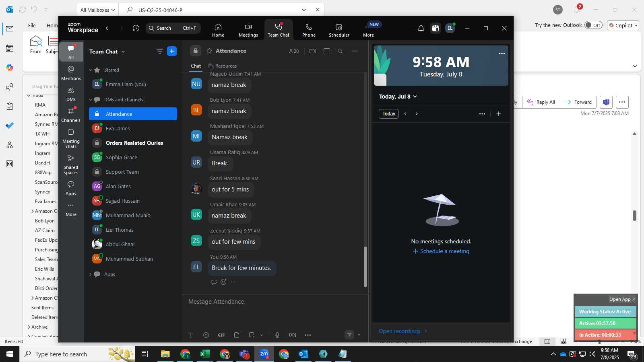Open text formatting in message composer
644x362 pixels.
pyautogui.click(x=191, y=335)
